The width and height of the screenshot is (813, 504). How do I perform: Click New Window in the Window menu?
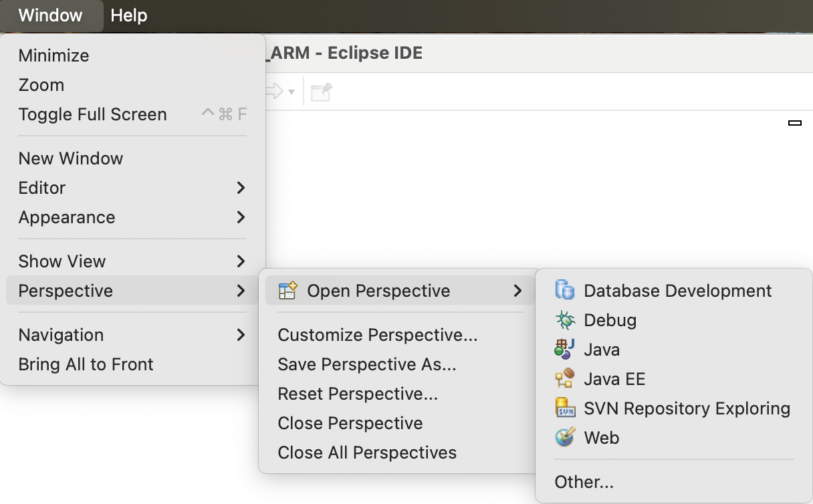click(x=71, y=158)
